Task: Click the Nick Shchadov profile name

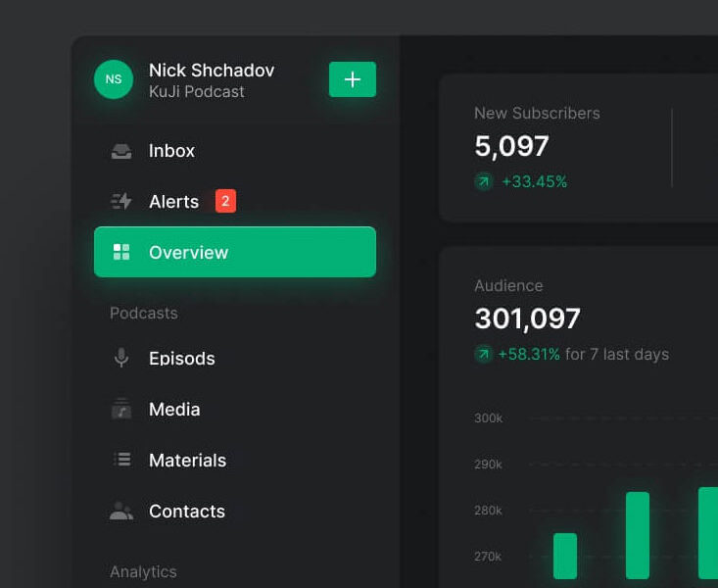Action: [212, 71]
